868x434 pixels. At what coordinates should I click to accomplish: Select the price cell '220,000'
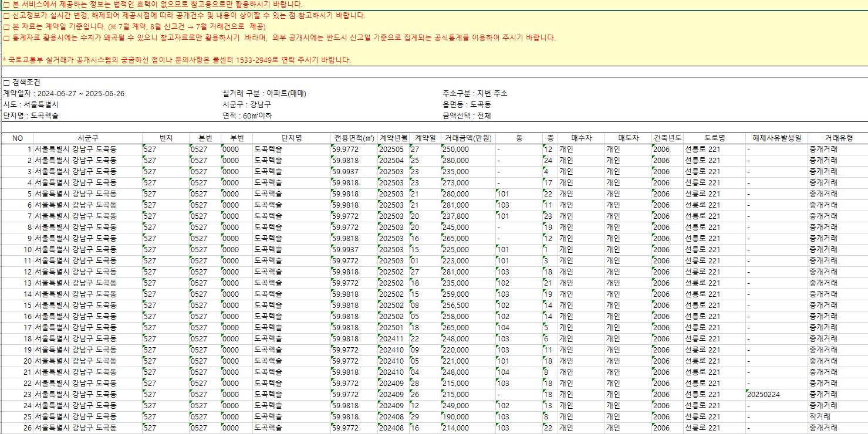click(468, 350)
